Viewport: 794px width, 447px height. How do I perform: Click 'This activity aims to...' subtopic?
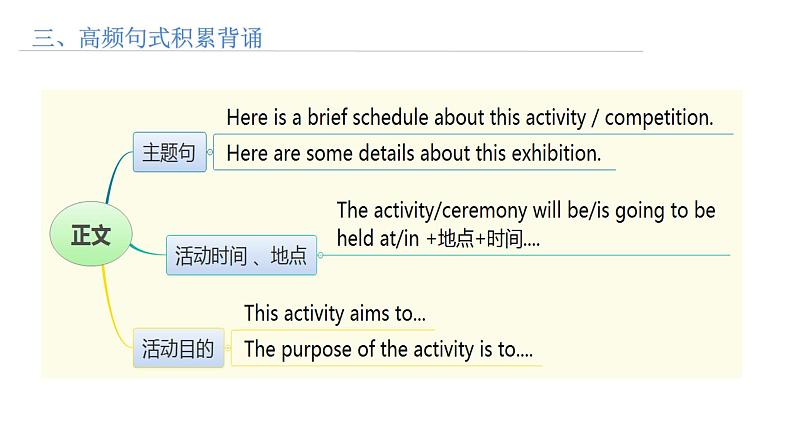tap(335, 313)
